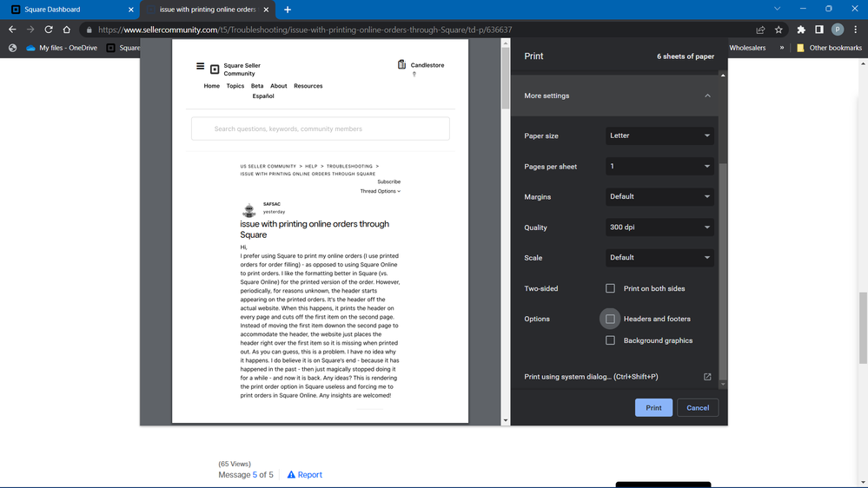
Task: Open the extensions puzzle icon
Action: 801,30
